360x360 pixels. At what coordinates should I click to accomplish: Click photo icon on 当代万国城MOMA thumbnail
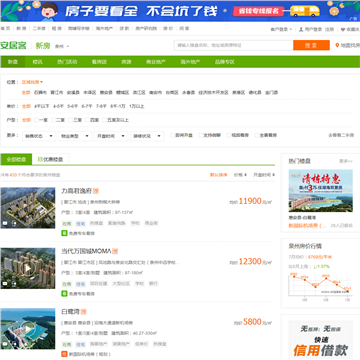coord(5,284)
